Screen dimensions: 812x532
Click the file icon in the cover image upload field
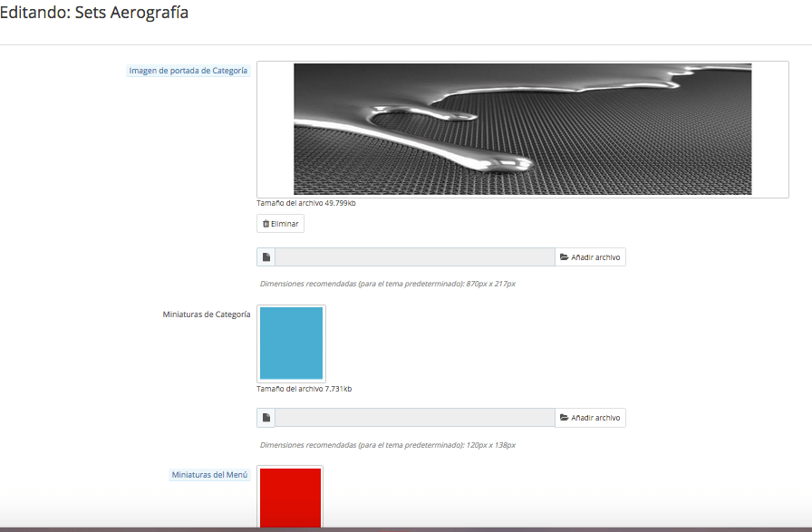(x=266, y=256)
